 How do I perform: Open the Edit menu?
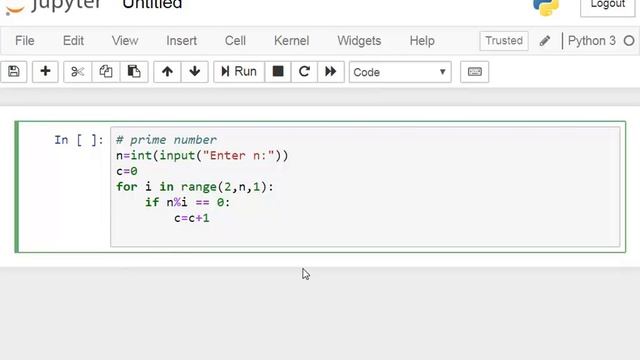[x=73, y=41]
